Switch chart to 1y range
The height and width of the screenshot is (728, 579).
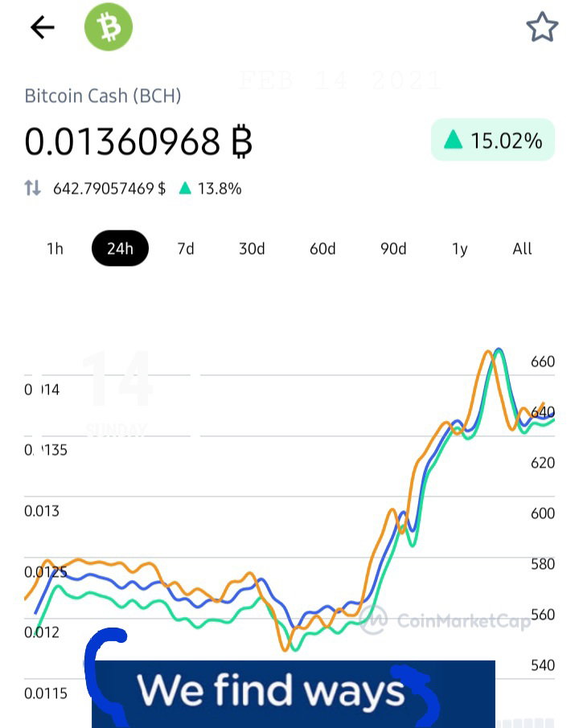[x=459, y=249]
